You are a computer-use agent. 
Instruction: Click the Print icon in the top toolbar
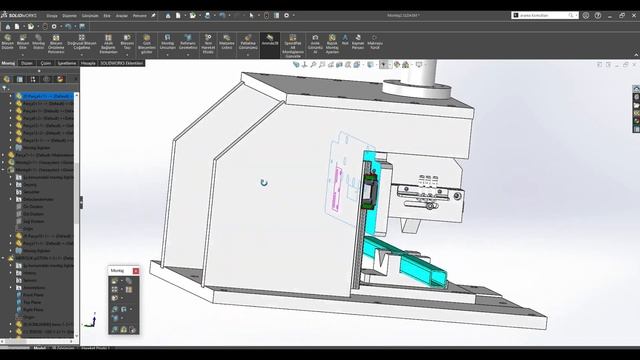207,16
